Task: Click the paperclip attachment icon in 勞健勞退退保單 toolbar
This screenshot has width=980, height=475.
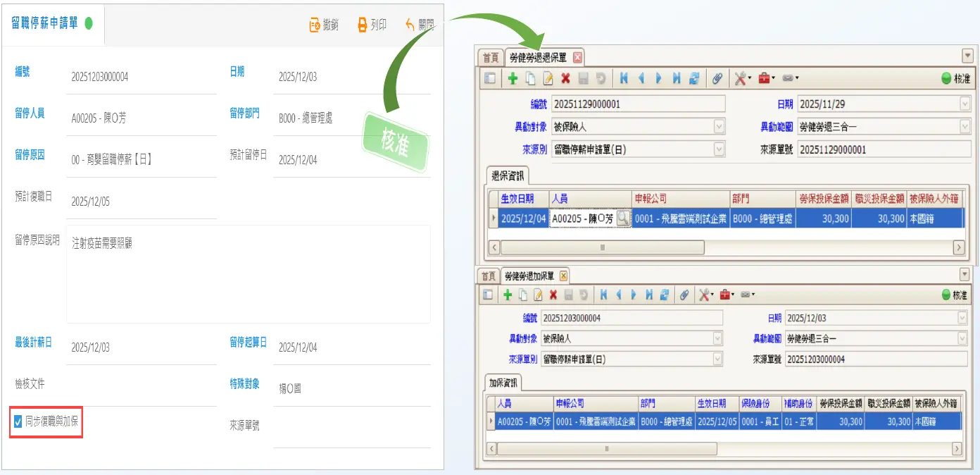Action: point(717,79)
